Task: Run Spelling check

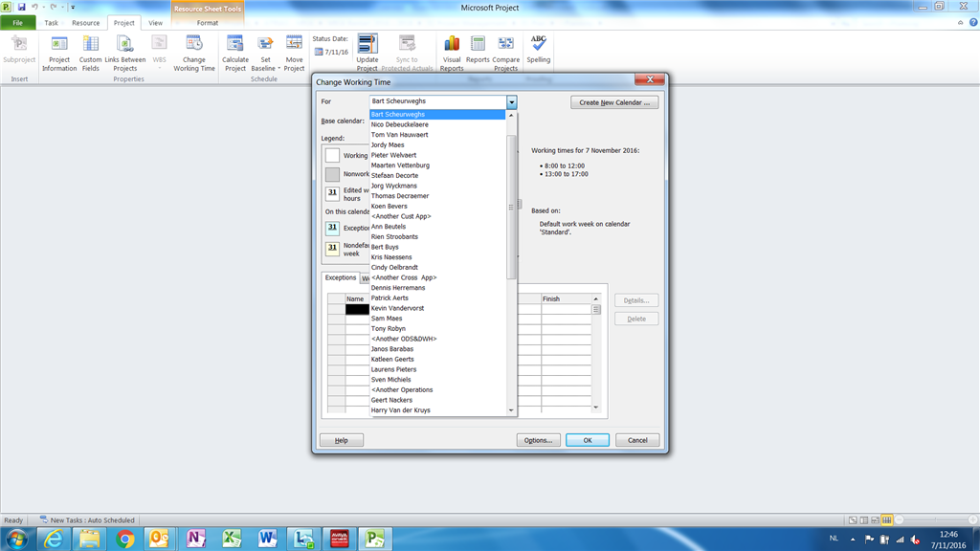Action: click(538, 50)
